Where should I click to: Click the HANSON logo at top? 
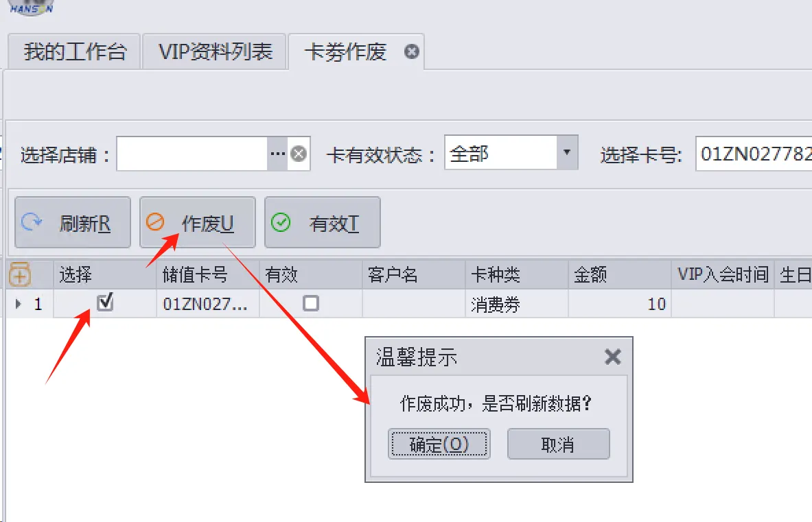click(31, 8)
